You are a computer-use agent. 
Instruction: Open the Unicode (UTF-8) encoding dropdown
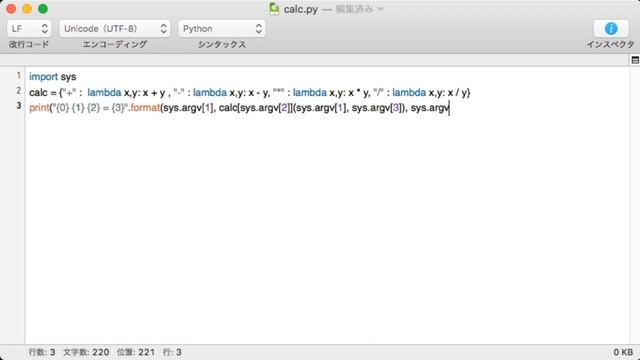pyautogui.click(x=115, y=29)
